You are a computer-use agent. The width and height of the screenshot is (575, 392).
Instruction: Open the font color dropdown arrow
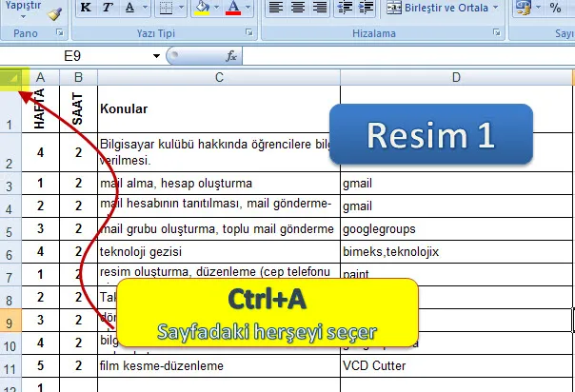click(247, 9)
